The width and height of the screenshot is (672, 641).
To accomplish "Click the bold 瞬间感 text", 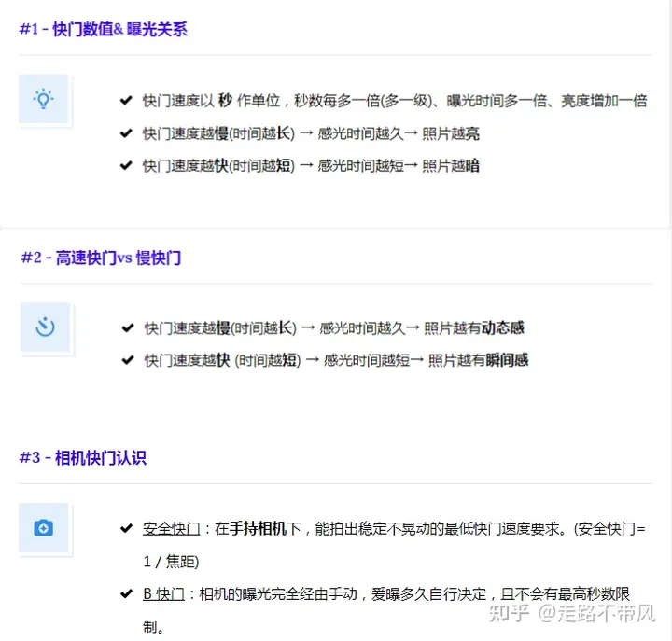I will (507, 359).
